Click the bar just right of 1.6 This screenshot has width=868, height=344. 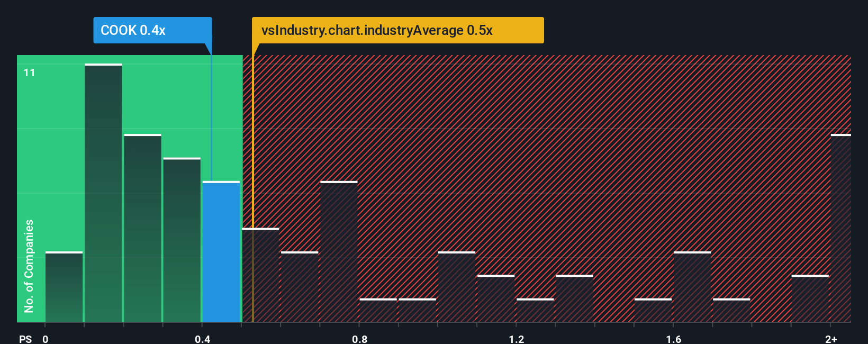click(x=692, y=287)
